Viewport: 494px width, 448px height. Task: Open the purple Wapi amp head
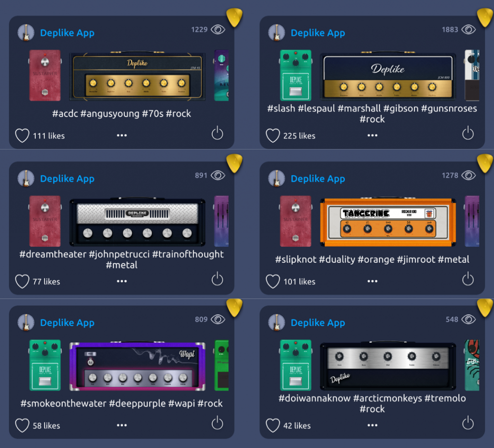coord(137,366)
